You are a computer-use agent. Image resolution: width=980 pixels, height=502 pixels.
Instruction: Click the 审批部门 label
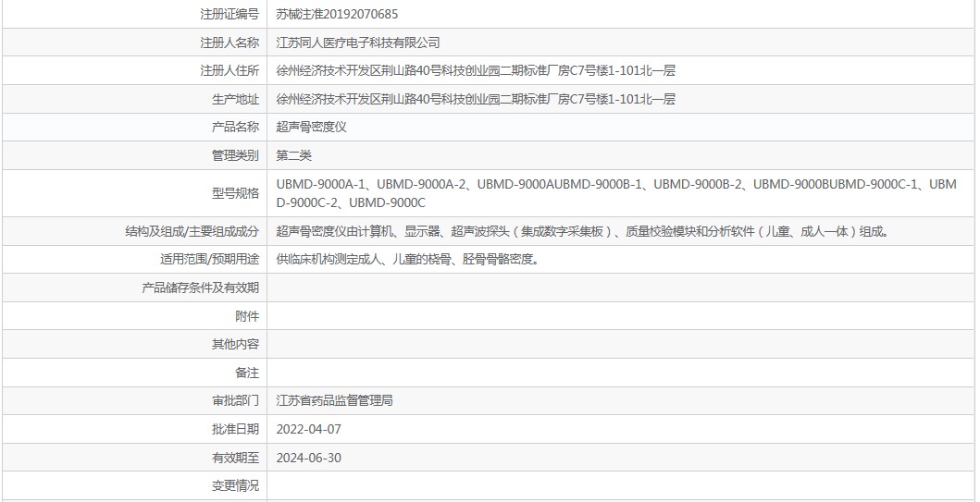pyautogui.click(x=235, y=401)
